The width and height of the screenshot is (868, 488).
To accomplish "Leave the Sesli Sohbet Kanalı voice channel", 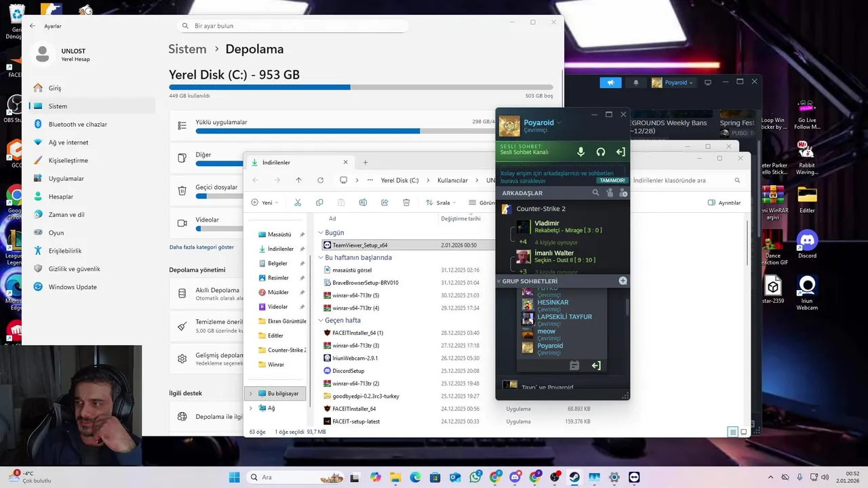I will pyautogui.click(x=620, y=152).
